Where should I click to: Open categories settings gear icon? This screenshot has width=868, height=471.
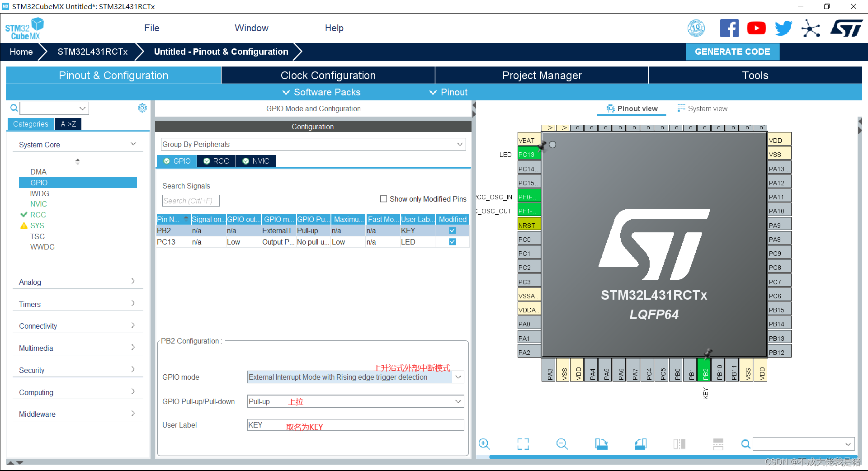click(x=142, y=108)
